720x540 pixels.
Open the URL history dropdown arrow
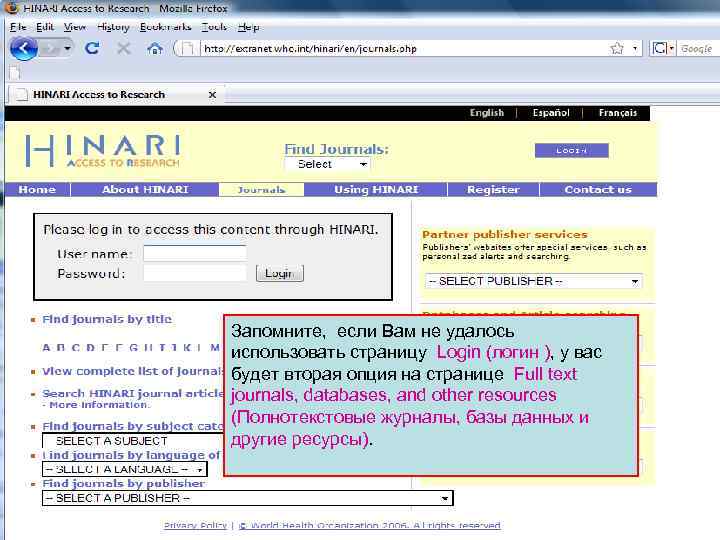pyautogui.click(x=635, y=48)
